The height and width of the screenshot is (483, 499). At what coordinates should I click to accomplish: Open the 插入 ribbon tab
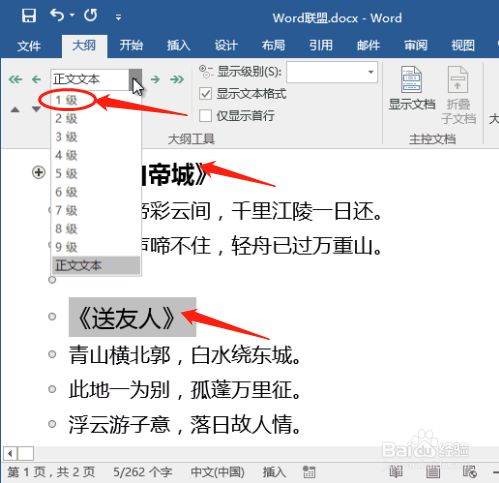[178, 45]
